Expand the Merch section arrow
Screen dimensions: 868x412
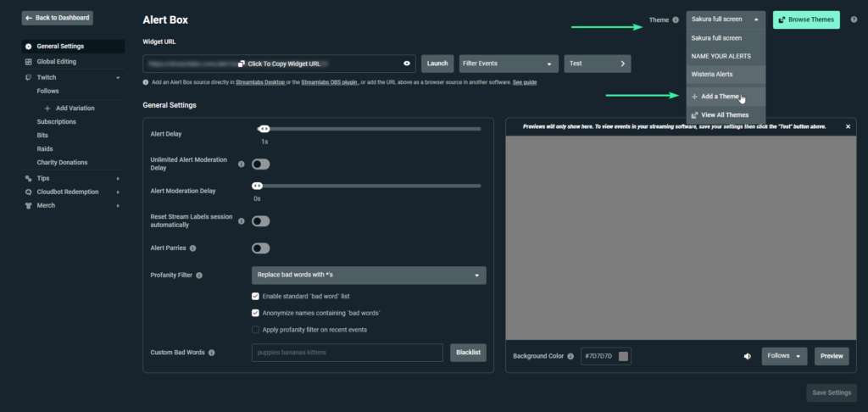click(x=118, y=205)
